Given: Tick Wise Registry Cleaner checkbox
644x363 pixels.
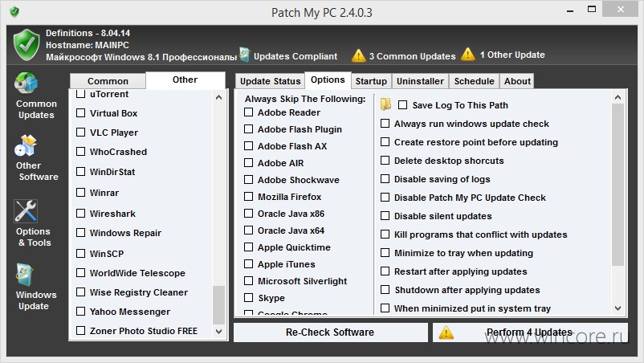Looking at the screenshot, I should (x=81, y=292).
